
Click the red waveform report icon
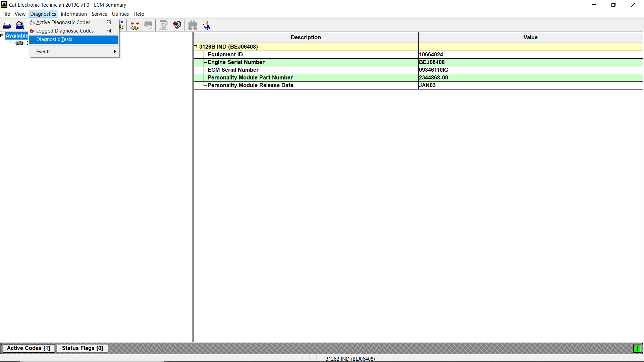click(177, 25)
